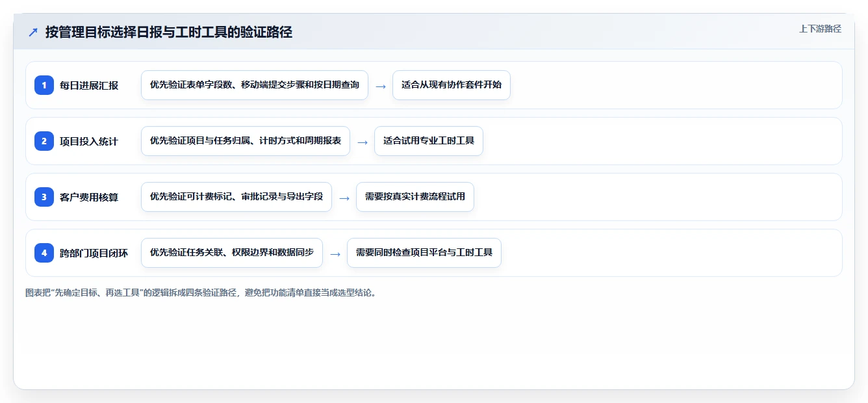This screenshot has height=403, width=868.
Task: Select the title 按管理目标选择日报与工时工具的验证路径
Action: coord(169,32)
